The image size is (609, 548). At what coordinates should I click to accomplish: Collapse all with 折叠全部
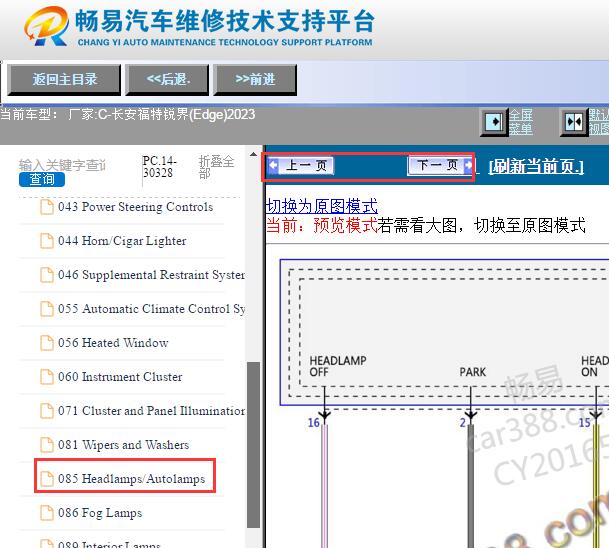[216, 167]
